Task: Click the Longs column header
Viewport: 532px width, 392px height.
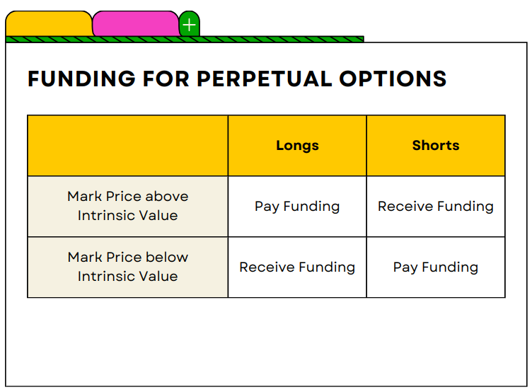Action: pos(297,146)
